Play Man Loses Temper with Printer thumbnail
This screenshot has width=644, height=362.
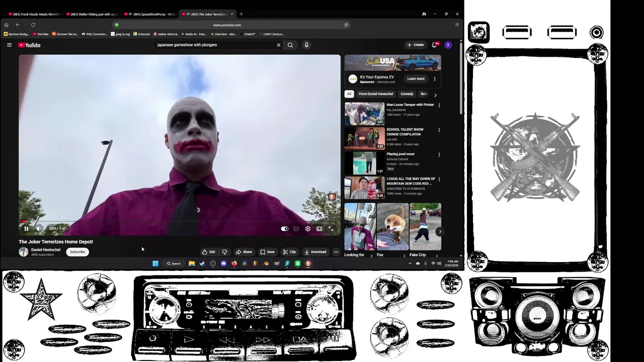(364, 114)
